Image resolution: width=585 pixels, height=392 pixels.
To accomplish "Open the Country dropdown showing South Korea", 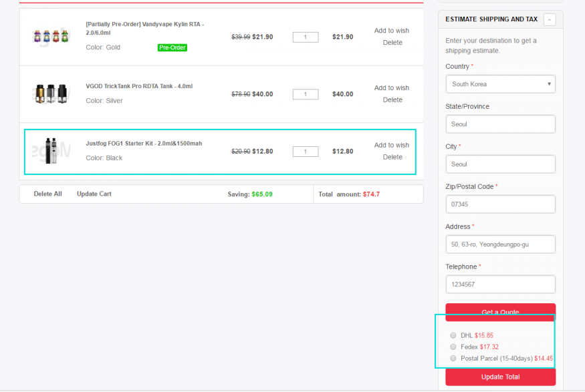I will tap(500, 84).
